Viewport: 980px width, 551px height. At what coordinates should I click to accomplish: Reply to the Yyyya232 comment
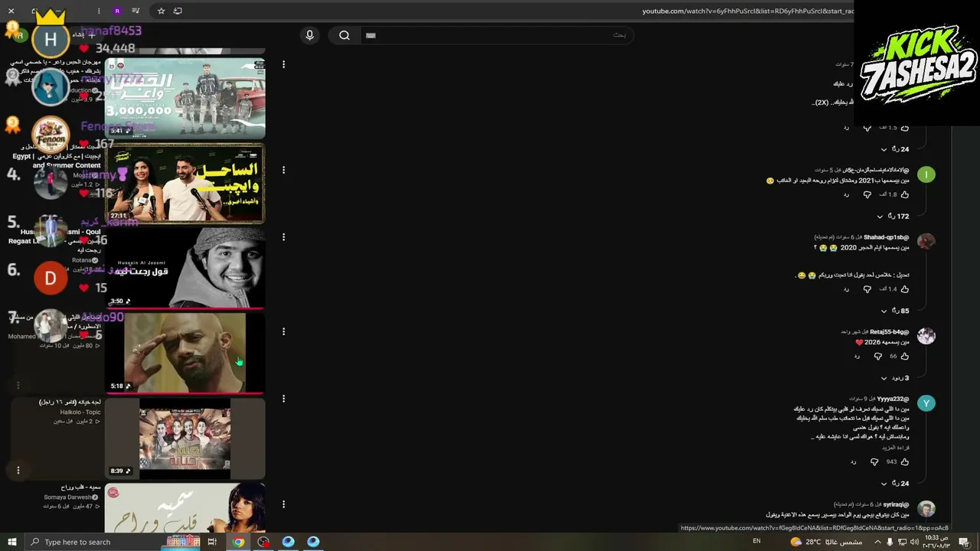coord(853,462)
